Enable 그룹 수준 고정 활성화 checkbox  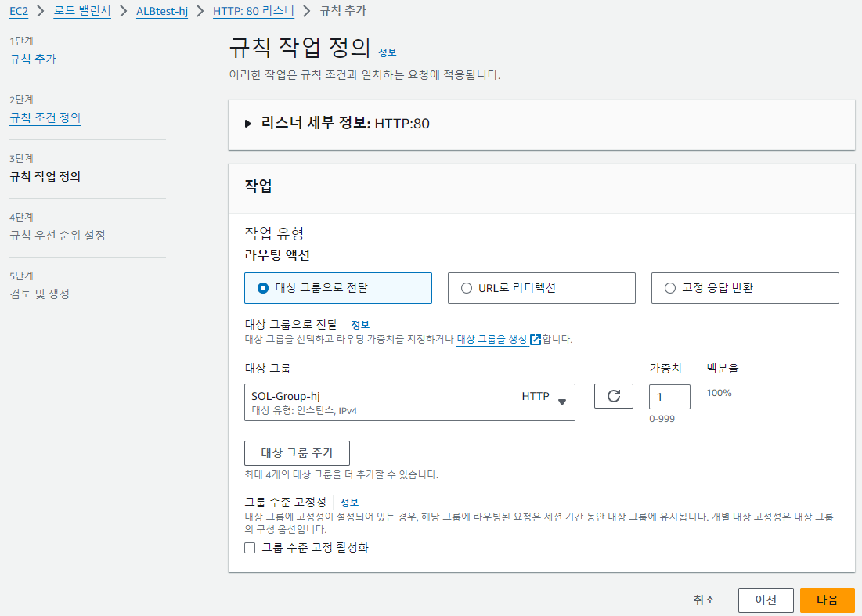click(x=250, y=548)
